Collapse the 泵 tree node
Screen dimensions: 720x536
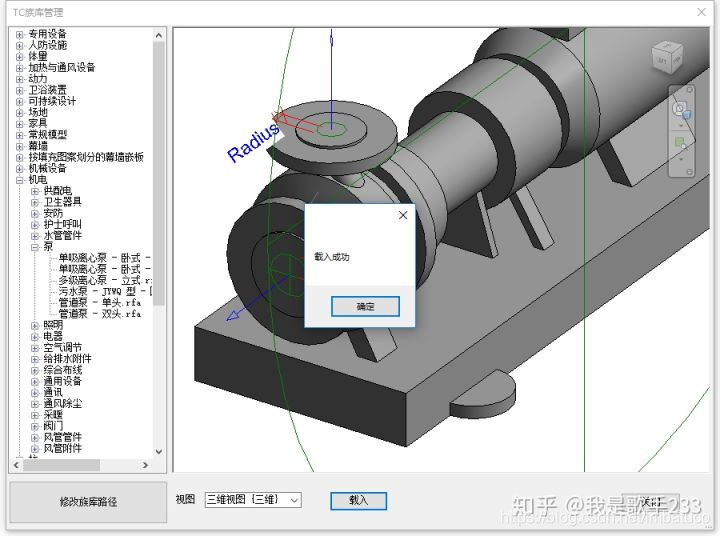pos(34,248)
